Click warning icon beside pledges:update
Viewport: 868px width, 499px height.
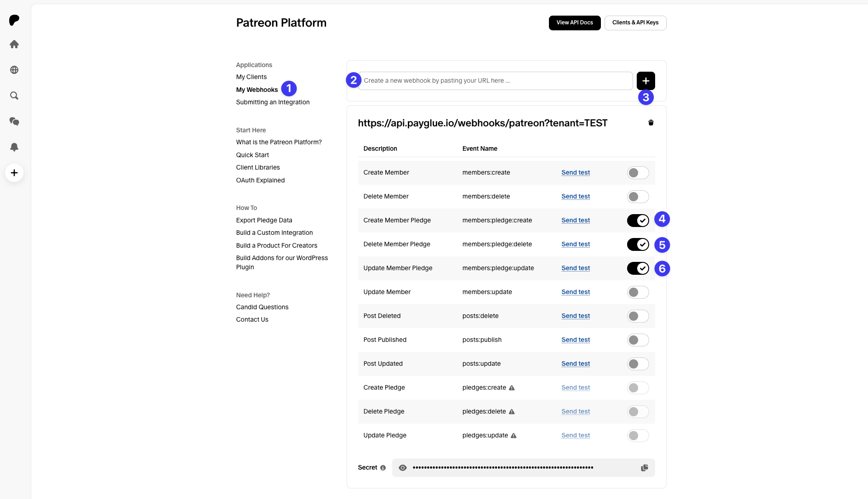click(514, 436)
